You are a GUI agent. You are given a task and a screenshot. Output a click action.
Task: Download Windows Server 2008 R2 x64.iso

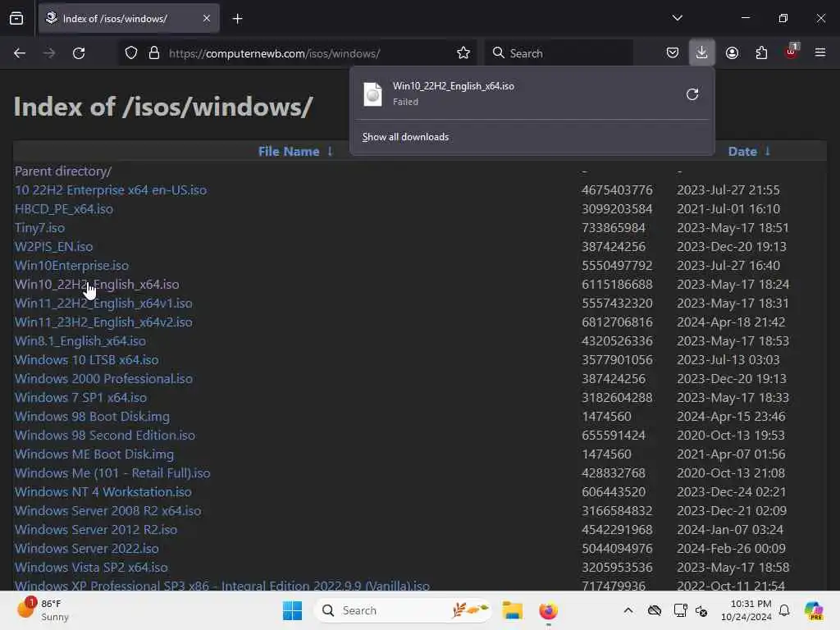[108, 510]
